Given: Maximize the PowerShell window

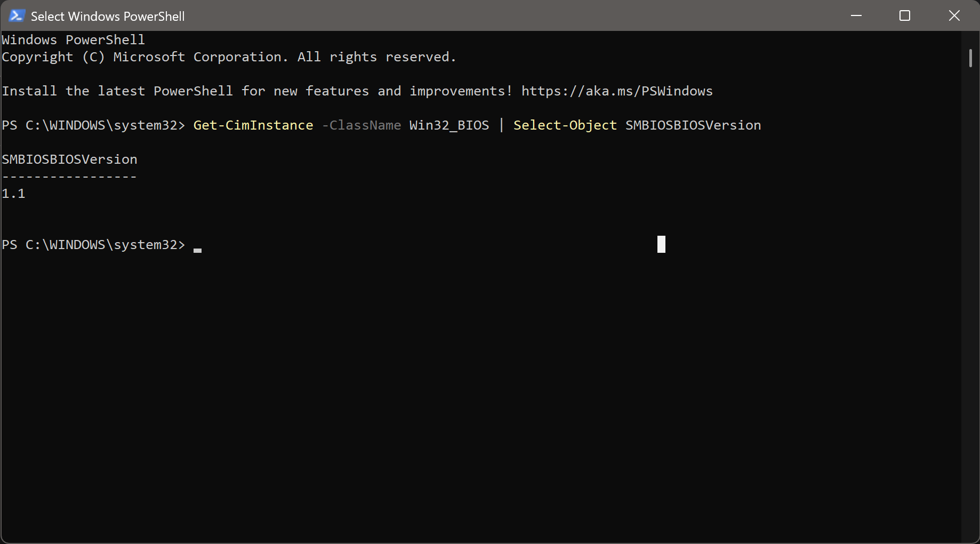Looking at the screenshot, I should click(905, 16).
